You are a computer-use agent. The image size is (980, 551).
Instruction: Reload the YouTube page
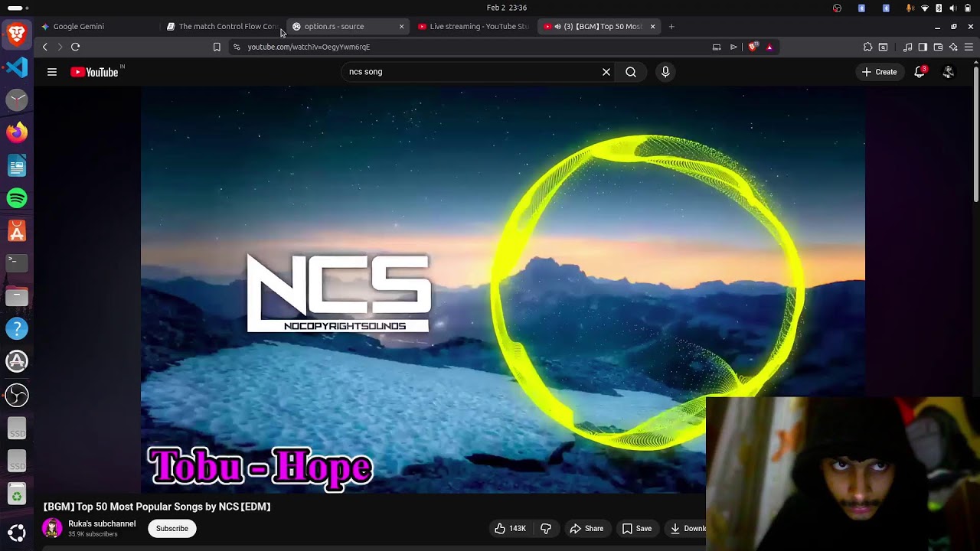coord(75,47)
